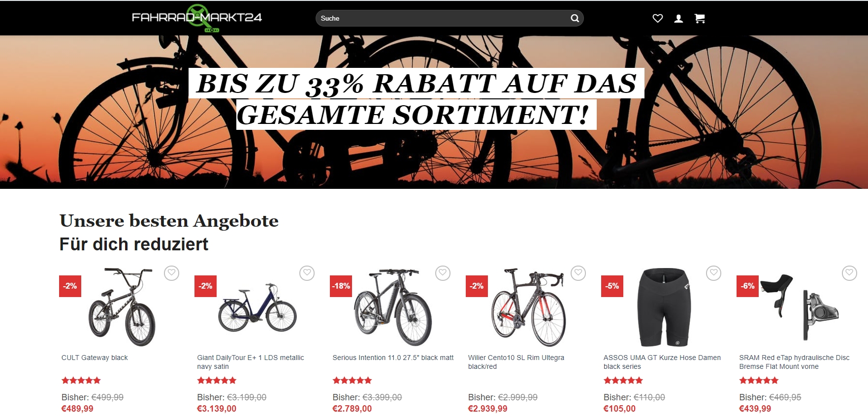Image resolution: width=868 pixels, height=420 pixels.
Task: View the Wilier Cento10 SL bike image
Action: click(528, 307)
